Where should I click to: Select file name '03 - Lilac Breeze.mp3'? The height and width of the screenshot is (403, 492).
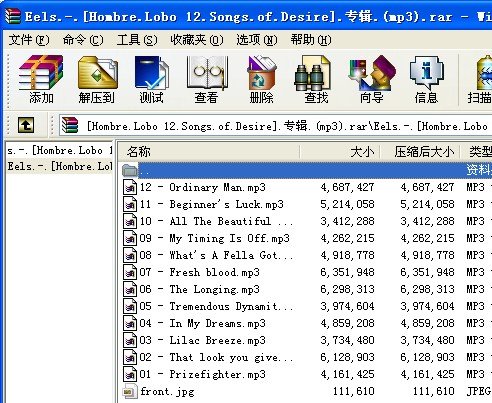pos(203,340)
